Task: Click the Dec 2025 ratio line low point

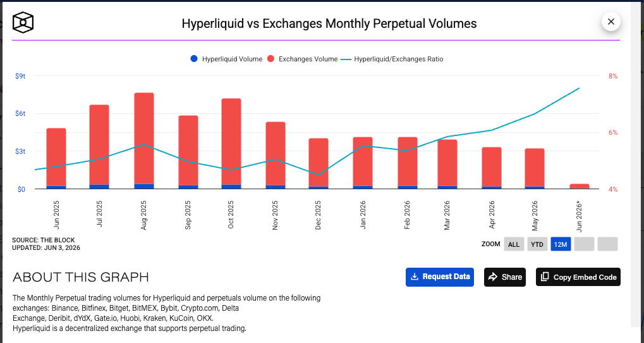Action: (319, 175)
